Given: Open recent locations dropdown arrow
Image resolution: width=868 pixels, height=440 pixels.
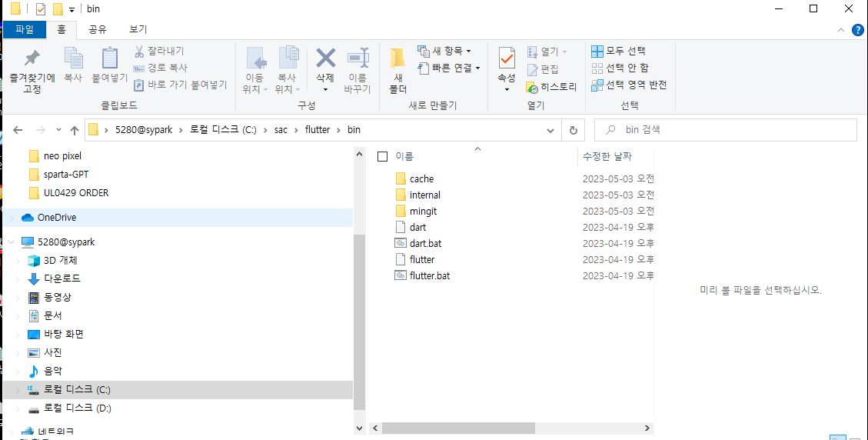Looking at the screenshot, I should pyautogui.click(x=58, y=130).
